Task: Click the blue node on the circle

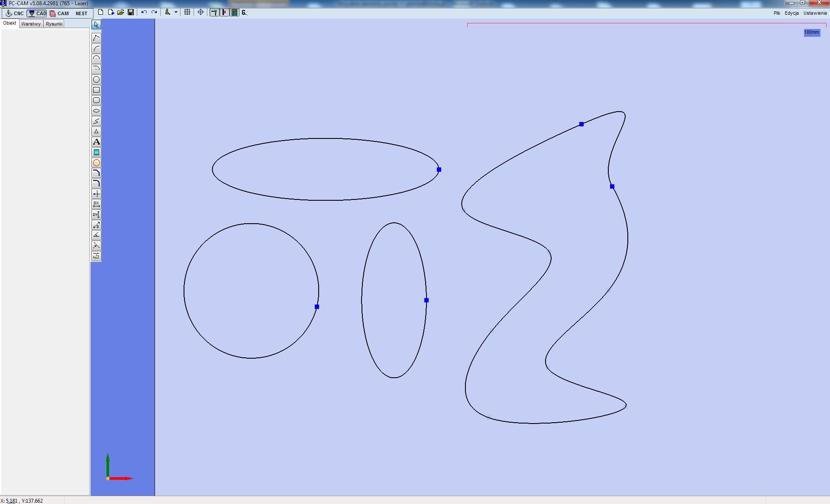Action: [317, 307]
